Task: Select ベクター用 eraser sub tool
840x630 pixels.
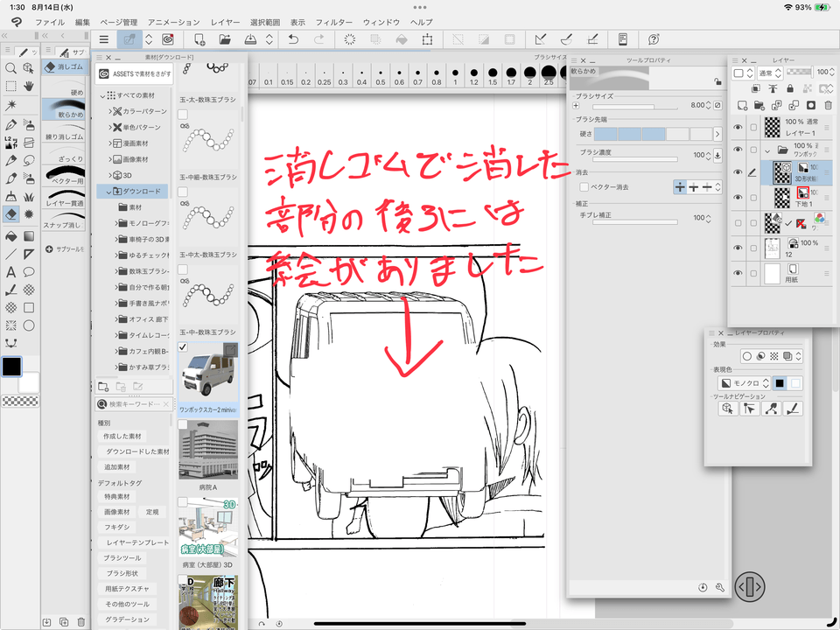Action: [63, 176]
